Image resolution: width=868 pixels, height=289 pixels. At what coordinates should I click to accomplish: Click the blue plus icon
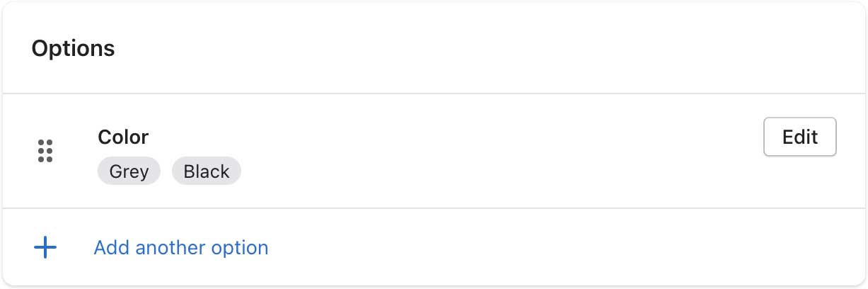coord(45,247)
